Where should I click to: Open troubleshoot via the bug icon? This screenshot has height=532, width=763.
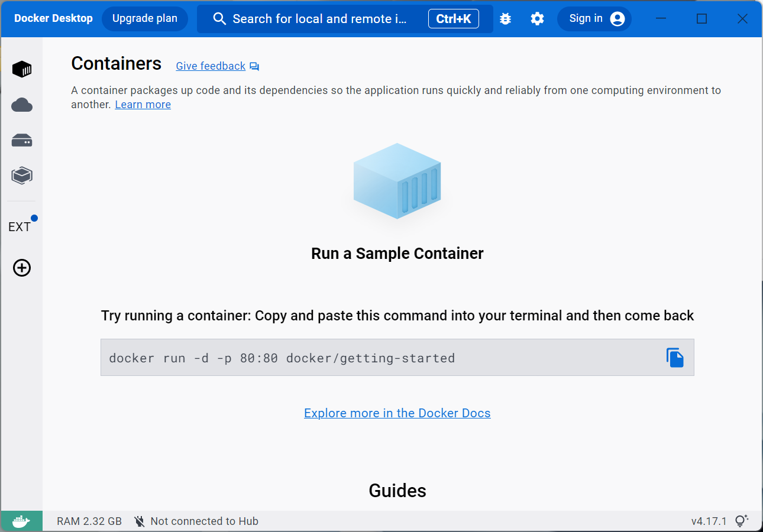[505, 19]
